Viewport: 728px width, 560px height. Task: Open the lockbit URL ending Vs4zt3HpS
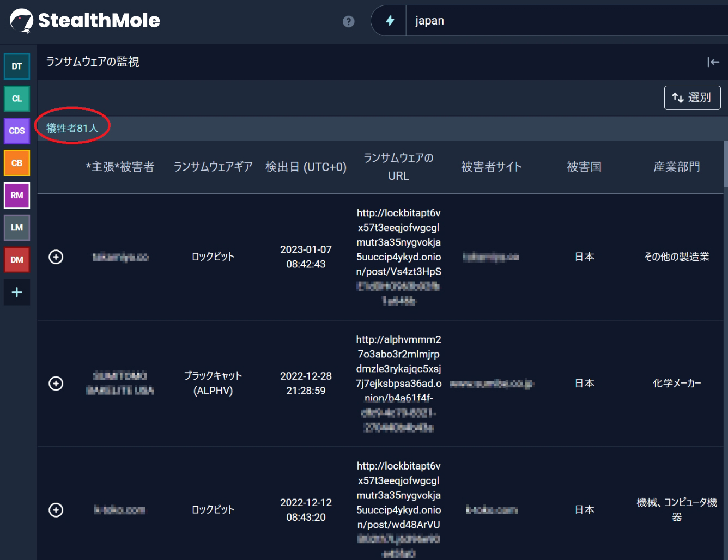399,257
